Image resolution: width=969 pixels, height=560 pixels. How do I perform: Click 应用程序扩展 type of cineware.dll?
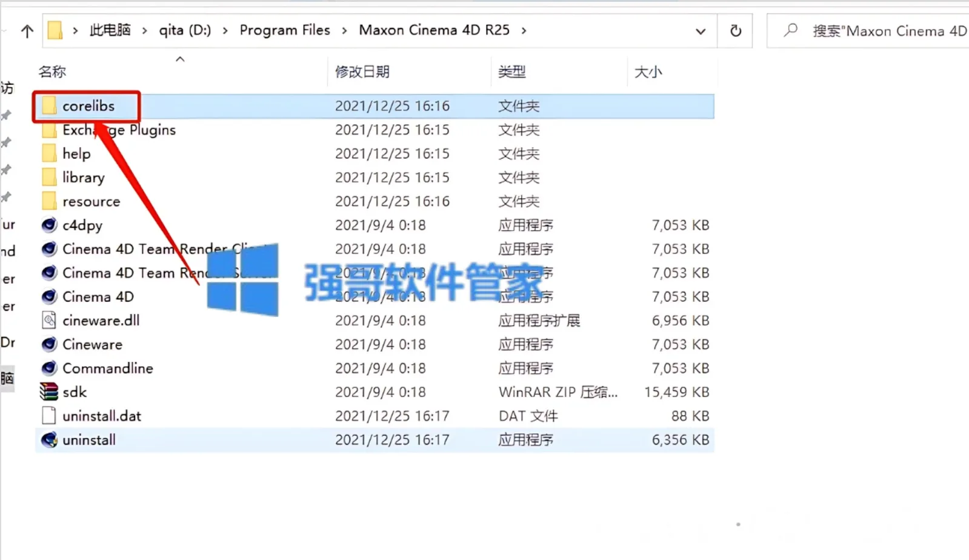[539, 321]
